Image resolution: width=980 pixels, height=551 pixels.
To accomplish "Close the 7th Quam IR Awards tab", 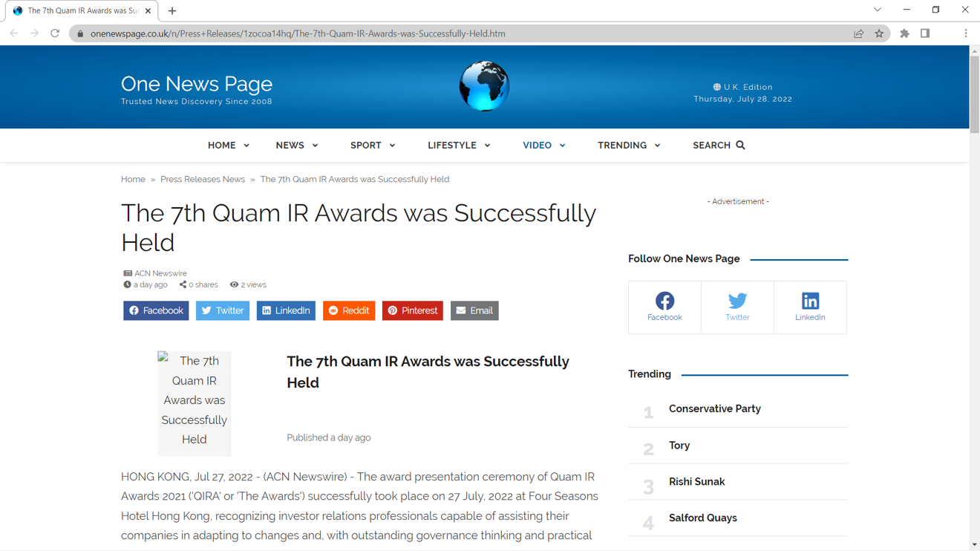I will [x=148, y=11].
